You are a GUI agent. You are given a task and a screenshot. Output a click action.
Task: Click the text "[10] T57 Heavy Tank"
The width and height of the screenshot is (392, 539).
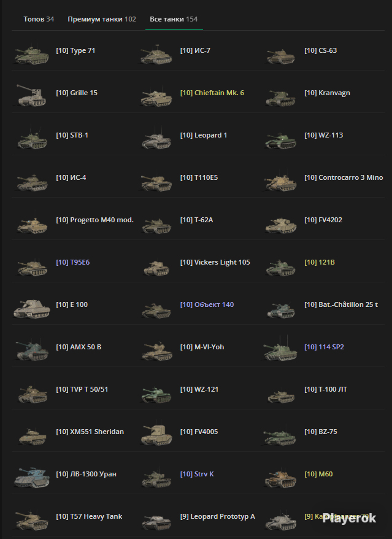click(x=89, y=516)
